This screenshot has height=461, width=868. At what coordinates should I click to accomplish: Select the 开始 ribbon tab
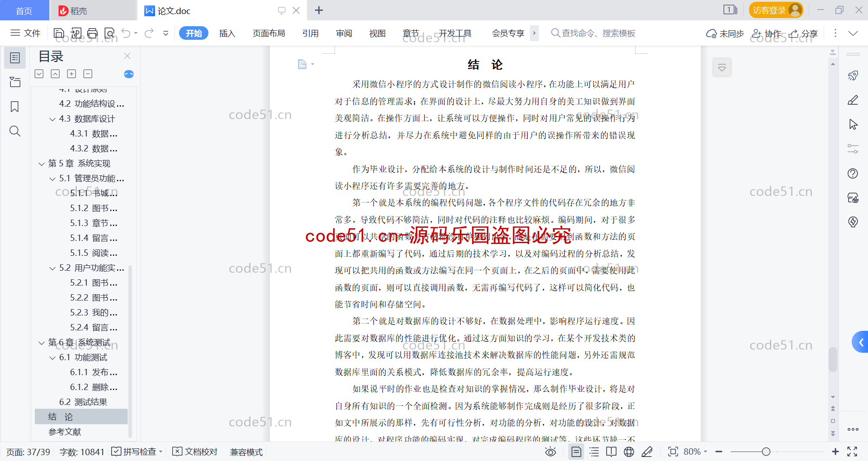[x=193, y=33]
